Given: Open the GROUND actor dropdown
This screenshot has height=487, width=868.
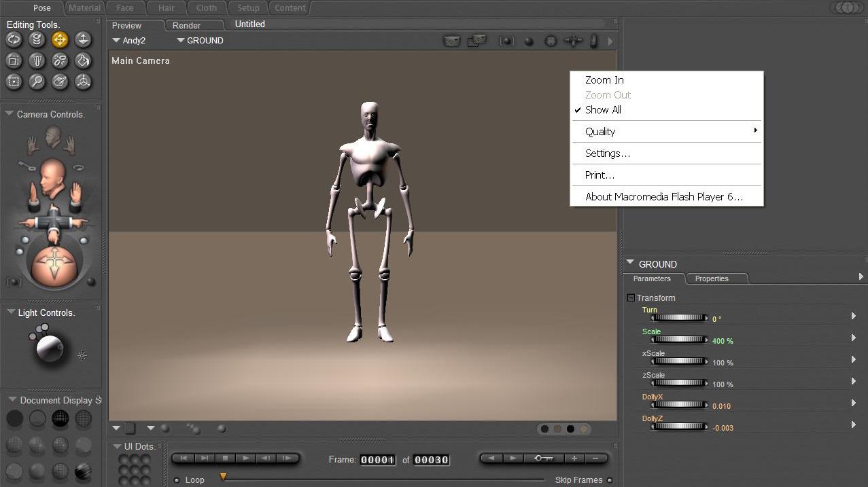Looking at the screenshot, I should tap(200, 41).
